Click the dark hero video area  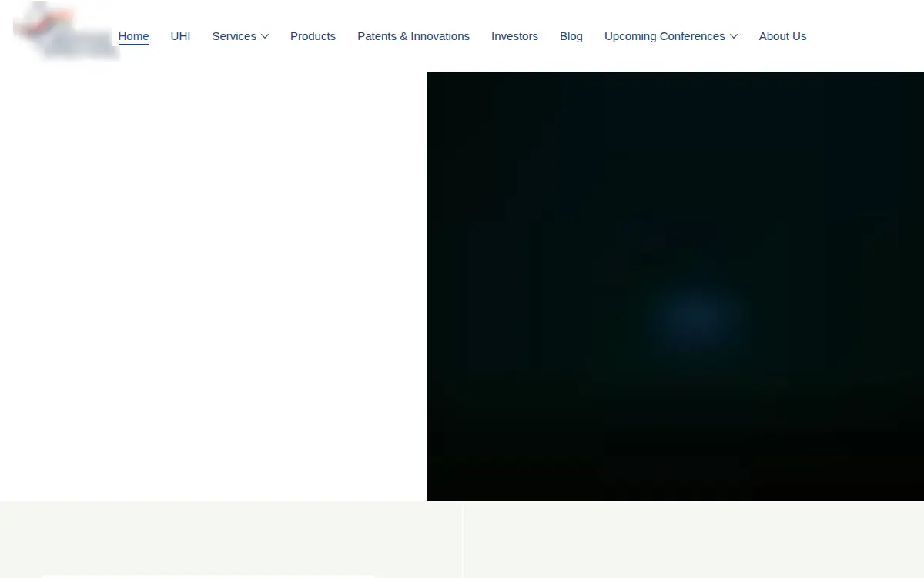(675, 287)
